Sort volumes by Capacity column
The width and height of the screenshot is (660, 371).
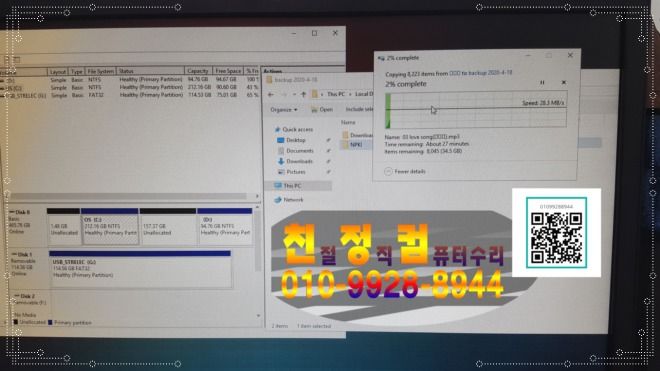coord(197,71)
